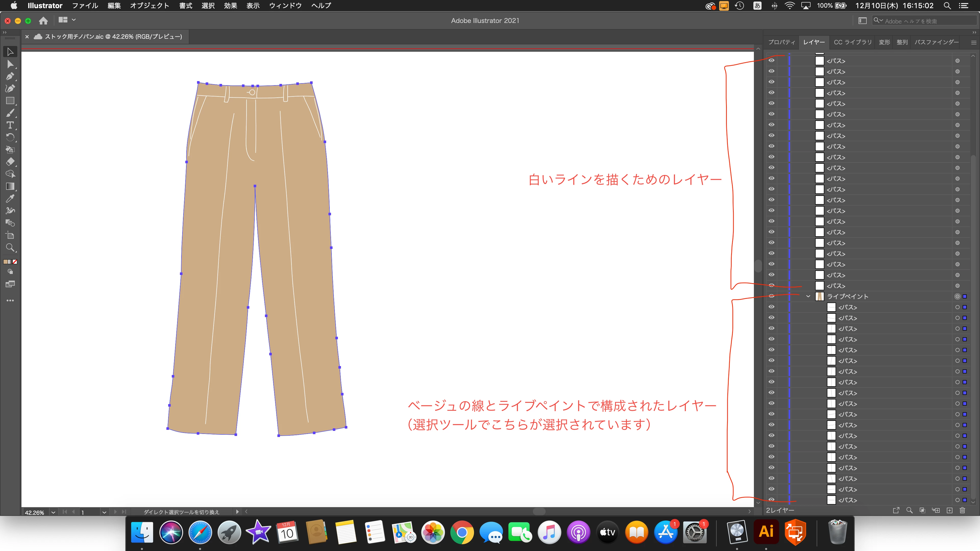Switch to the パスファインダー tab
Screen dimensions: 980x551
(x=936, y=42)
